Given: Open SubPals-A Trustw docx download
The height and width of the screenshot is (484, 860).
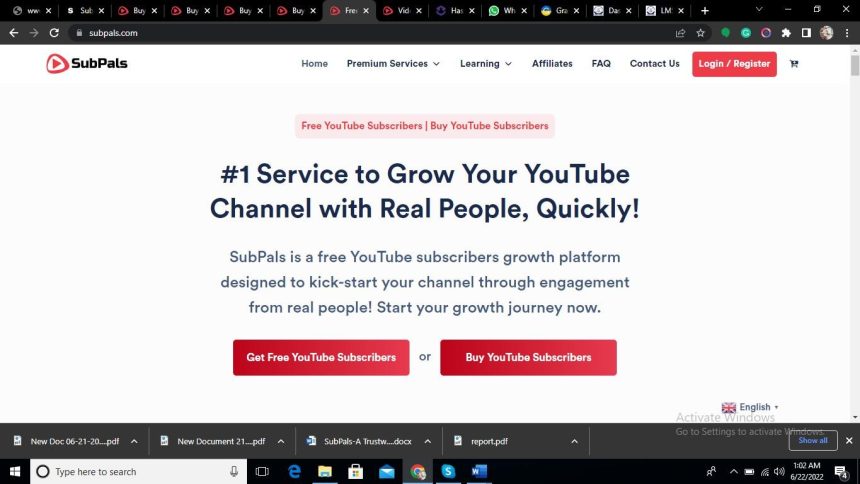Looking at the screenshot, I should (367, 441).
